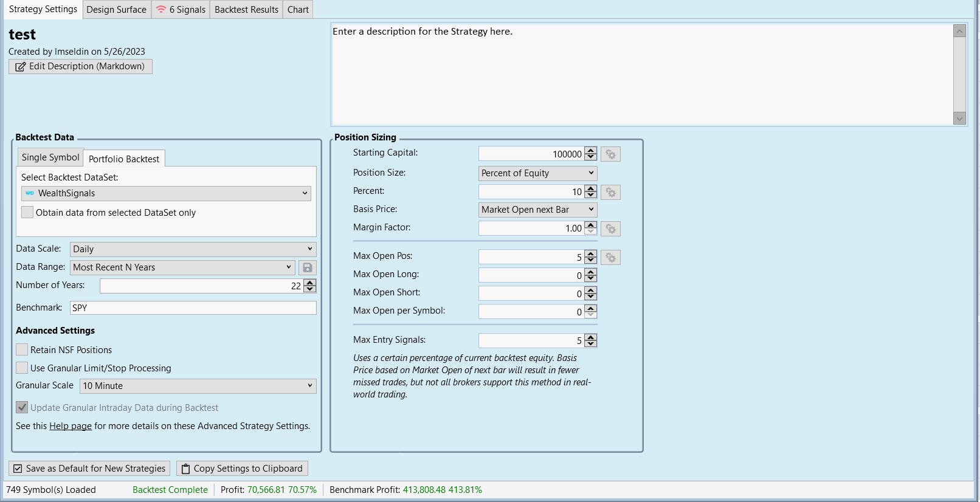Click the gear icon beside Starting Capital
Screen dimensions: 980x502
coord(610,154)
